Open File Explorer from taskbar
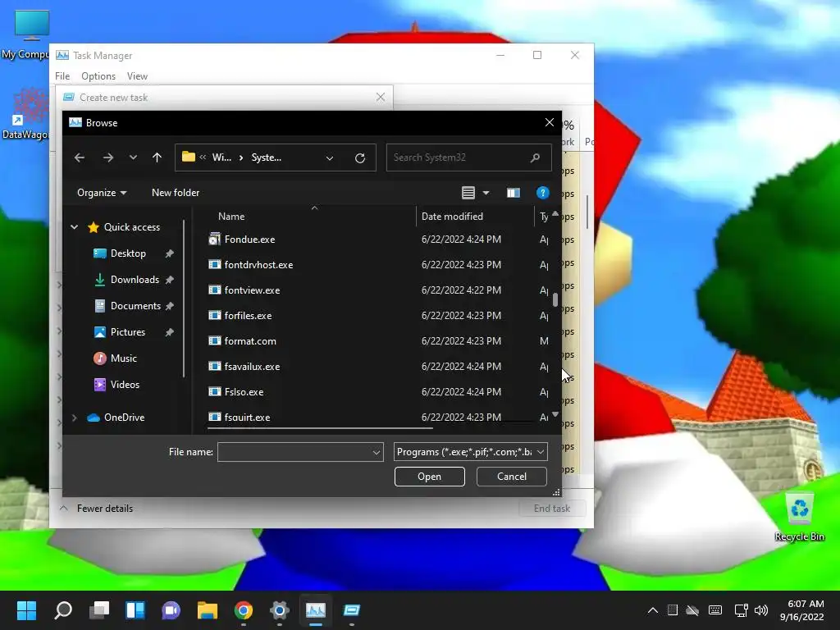 pos(208,610)
